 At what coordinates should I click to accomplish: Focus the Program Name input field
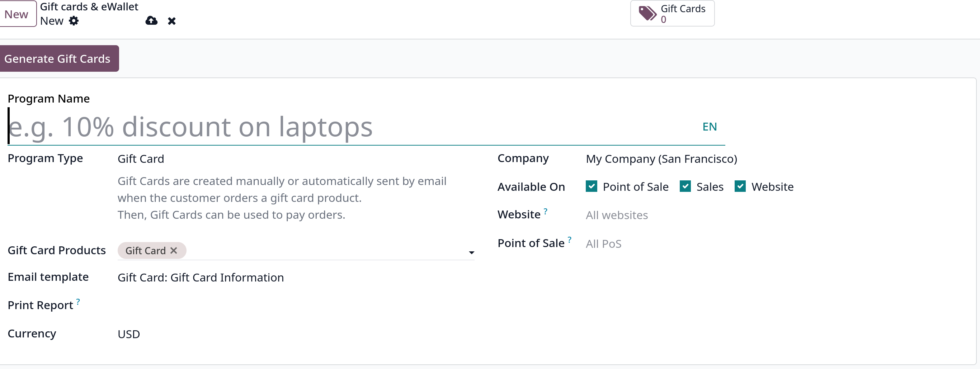[354, 127]
